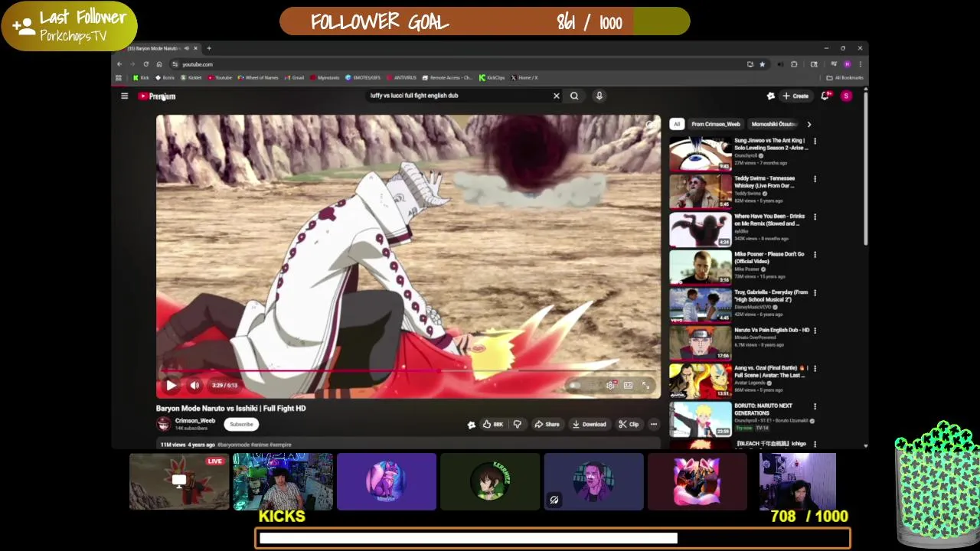The image size is (980, 551).
Task: Go back with the browser back arrow
Action: coord(119,64)
